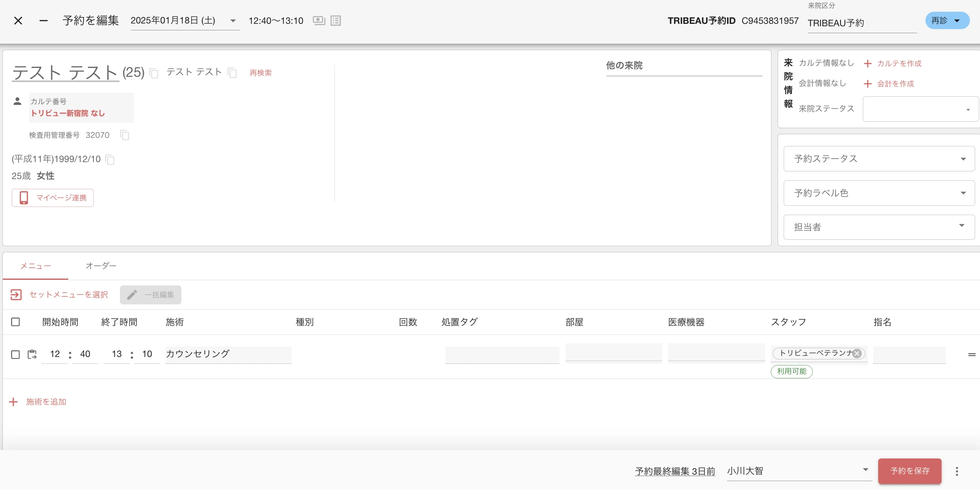This screenshot has width=980, height=490.
Task: Click calendar move icon in カウンセリング row
Action: pos(32,355)
